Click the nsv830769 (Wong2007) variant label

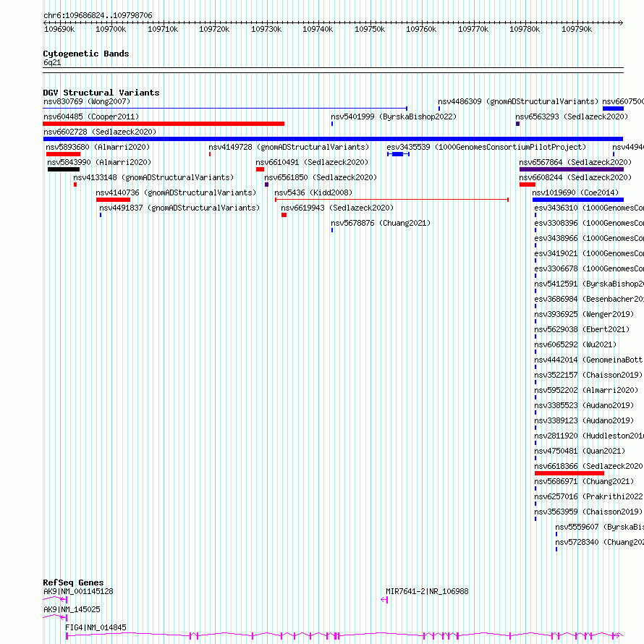(87, 101)
